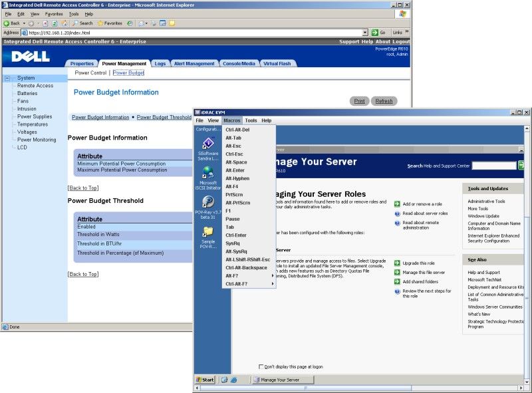Click the Search magnifier in IE toolbar
The image size is (532, 393).
click(82, 23)
